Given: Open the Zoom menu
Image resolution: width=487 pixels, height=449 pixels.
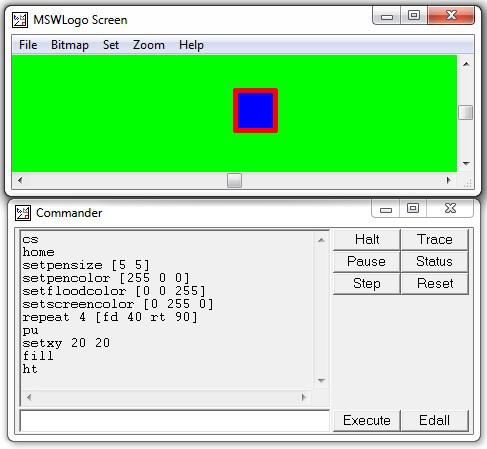Looking at the screenshot, I should (x=149, y=45).
